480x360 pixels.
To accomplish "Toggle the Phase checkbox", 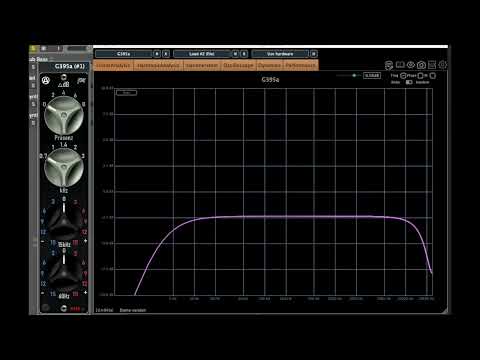I will pos(420,76).
